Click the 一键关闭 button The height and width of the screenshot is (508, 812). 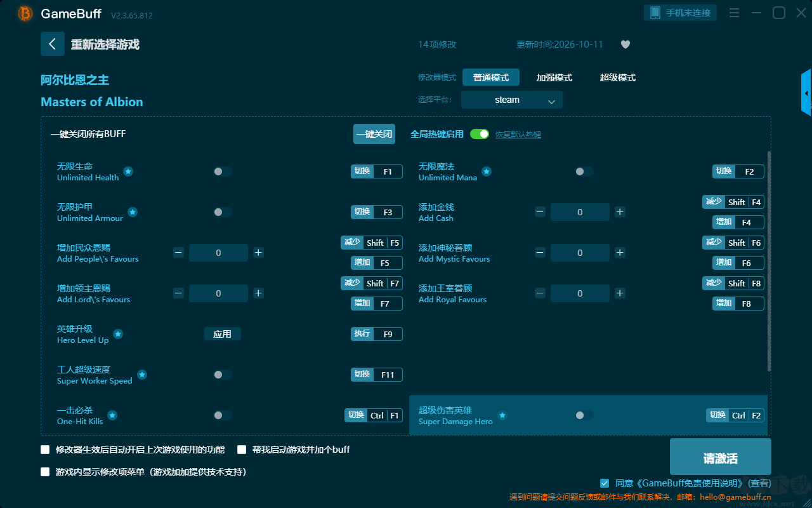(x=374, y=134)
